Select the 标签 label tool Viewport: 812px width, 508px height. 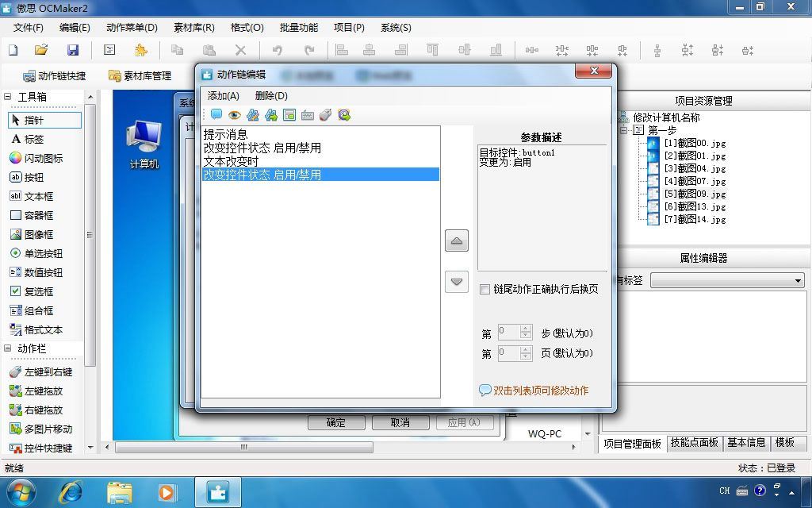click(x=28, y=140)
